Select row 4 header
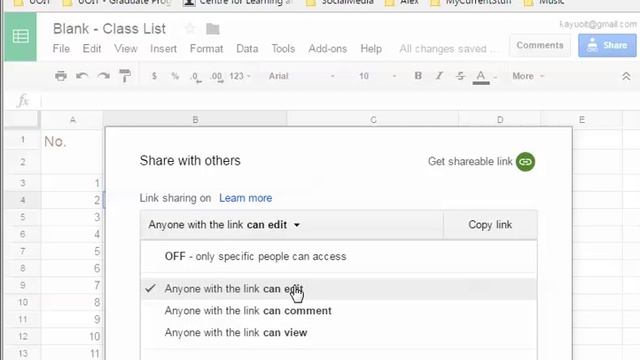This screenshot has width=640, height=360. [22, 200]
